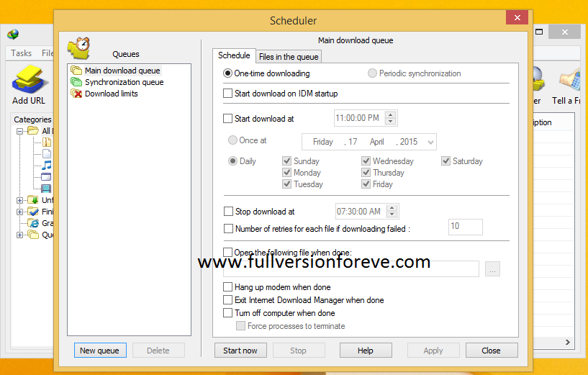Expand the Finished tree node
Viewport: 588px width, 375px height.
tap(19, 212)
